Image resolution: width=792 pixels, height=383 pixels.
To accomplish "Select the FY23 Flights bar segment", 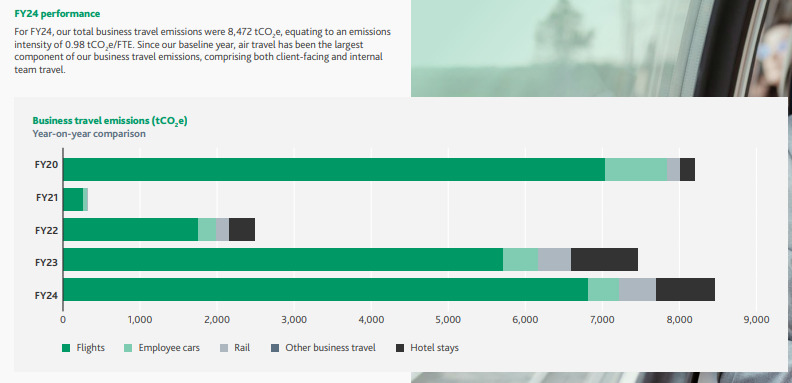I will pyautogui.click(x=283, y=260).
